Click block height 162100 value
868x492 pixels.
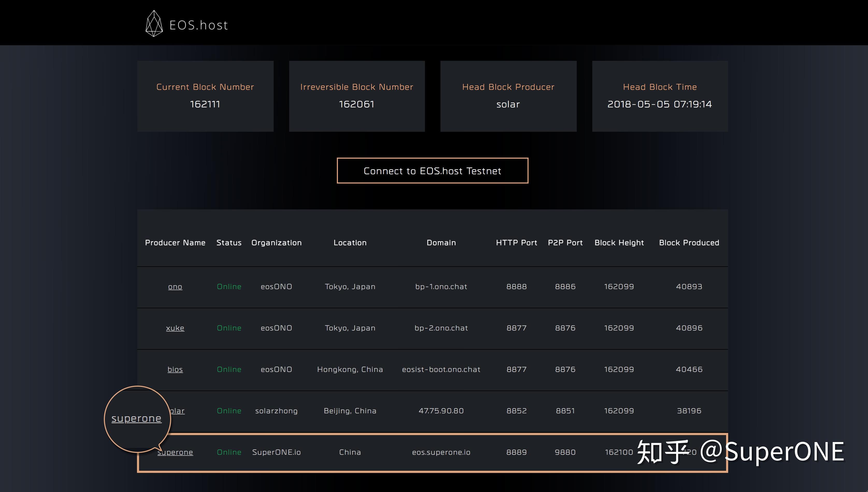coord(619,452)
